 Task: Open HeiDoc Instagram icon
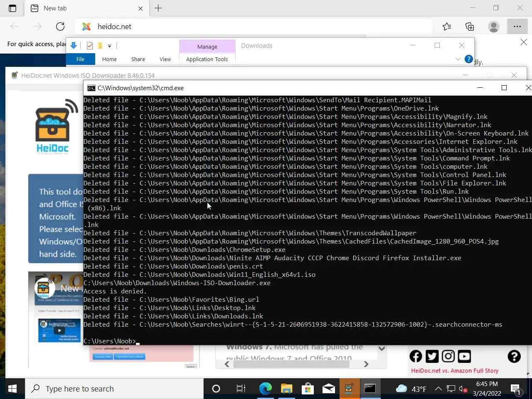click(x=448, y=356)
